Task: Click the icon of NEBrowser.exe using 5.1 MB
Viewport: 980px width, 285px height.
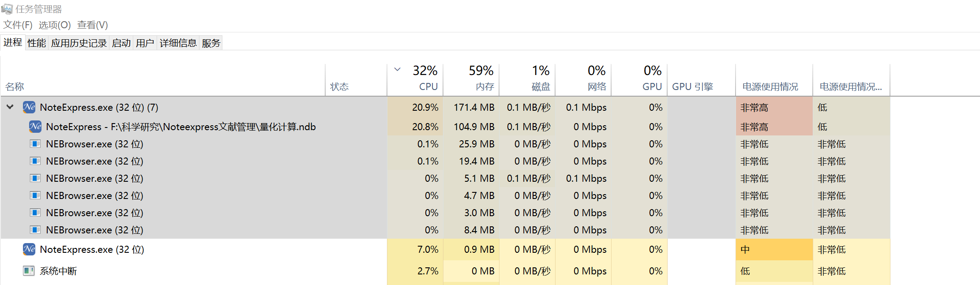Action: (x=35, y=178)
